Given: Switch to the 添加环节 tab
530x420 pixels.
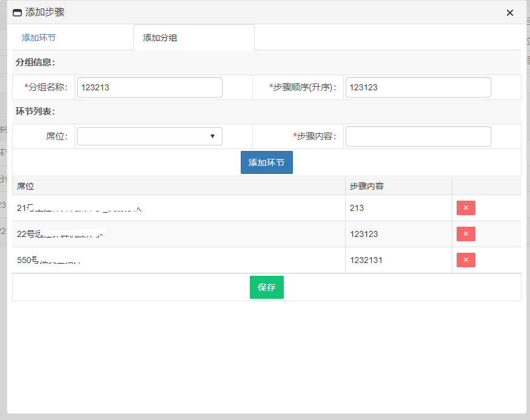Looking at the screenshot, I should (x=39, y=38).
